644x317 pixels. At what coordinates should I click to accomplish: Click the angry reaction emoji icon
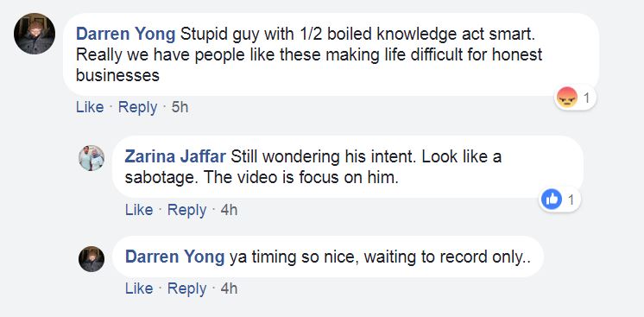[x=567, y=98]
